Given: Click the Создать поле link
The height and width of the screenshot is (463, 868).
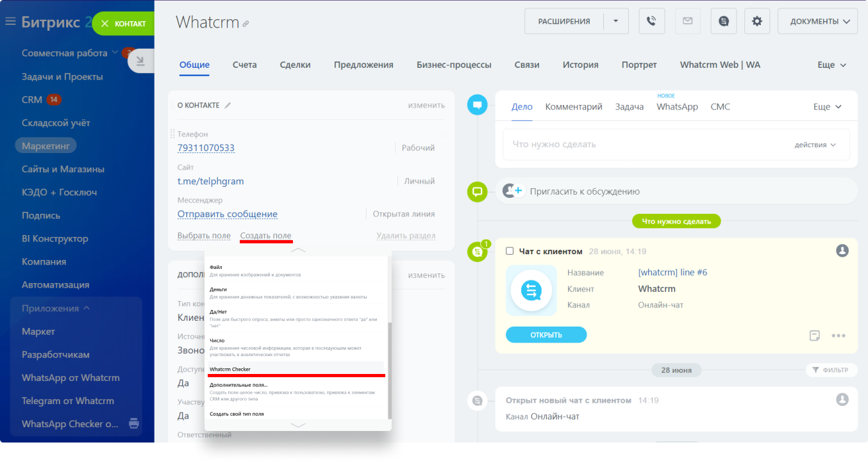Looking at the screenshot, I should pyautogui.click(x=266, y=236).
